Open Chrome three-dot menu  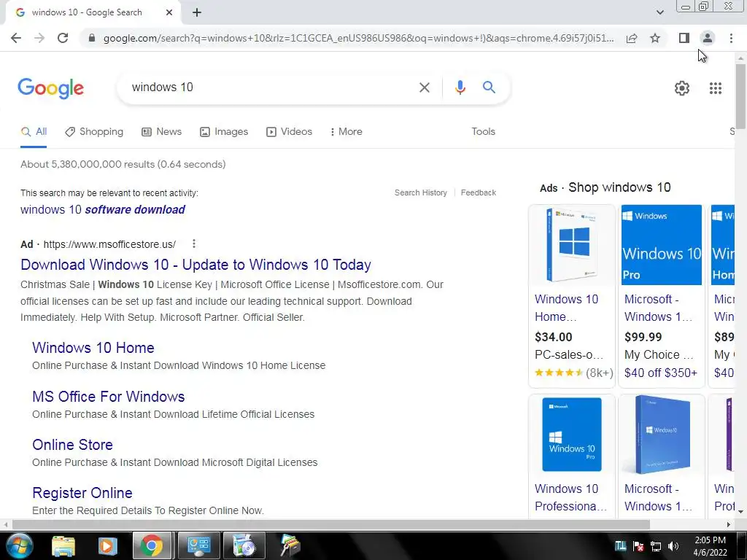[x=731, y=38]
